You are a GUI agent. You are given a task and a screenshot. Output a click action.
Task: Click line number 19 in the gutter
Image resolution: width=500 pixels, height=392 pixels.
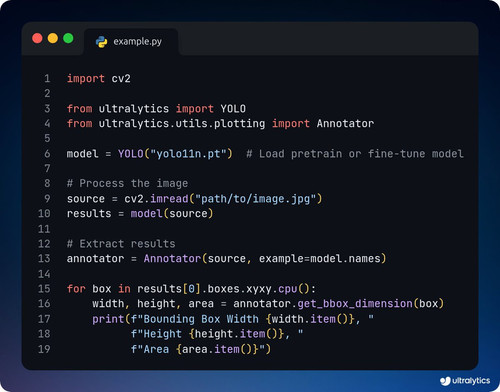point(44,349)
